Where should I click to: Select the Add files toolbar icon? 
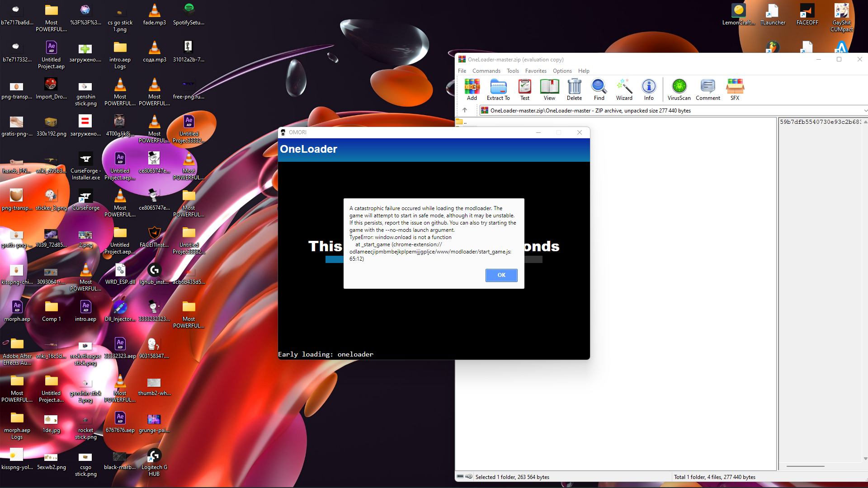click(x=472, y=89)
